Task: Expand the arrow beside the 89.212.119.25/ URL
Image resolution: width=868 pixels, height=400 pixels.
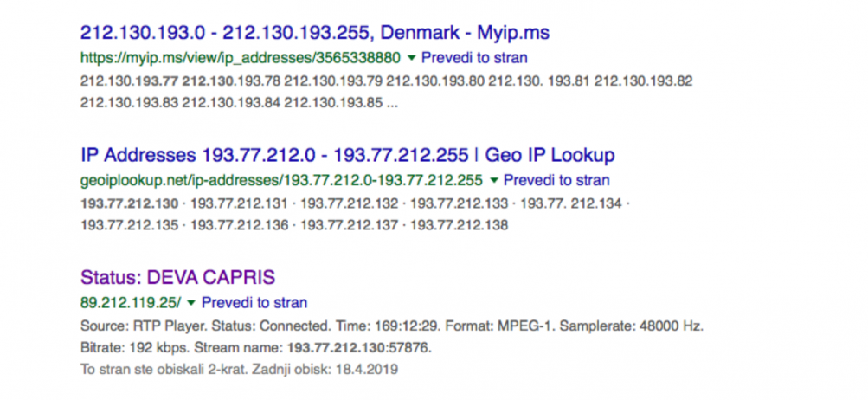Action: coord(191,302)
